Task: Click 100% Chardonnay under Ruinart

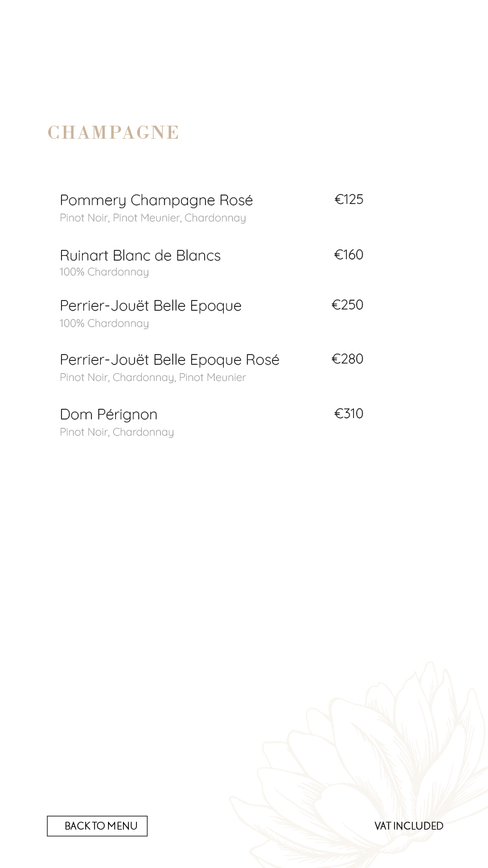Action: 104,272
